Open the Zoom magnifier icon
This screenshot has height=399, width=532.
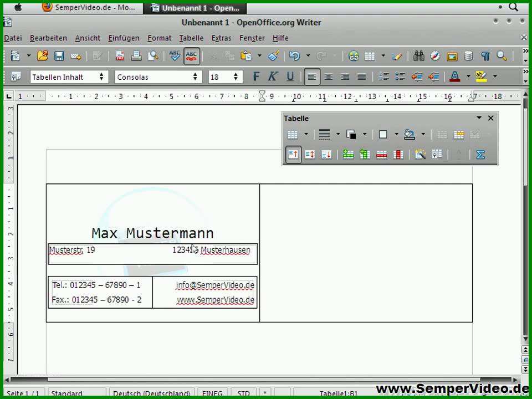502,55
